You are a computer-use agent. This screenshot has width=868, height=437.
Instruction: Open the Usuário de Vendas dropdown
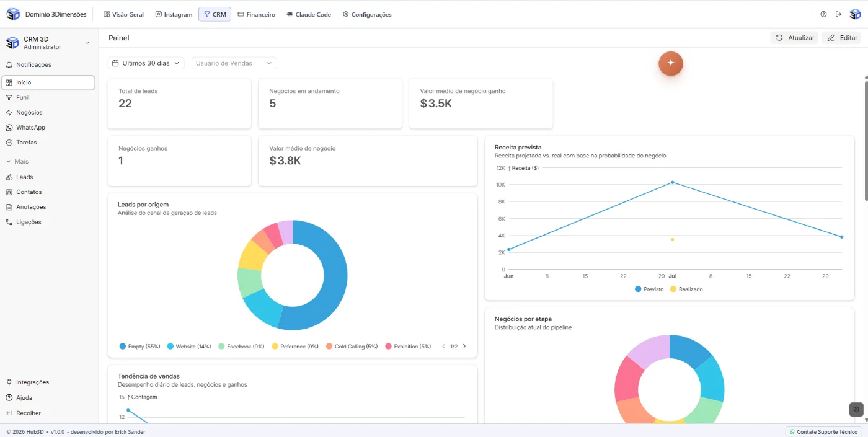click(234, 63)
